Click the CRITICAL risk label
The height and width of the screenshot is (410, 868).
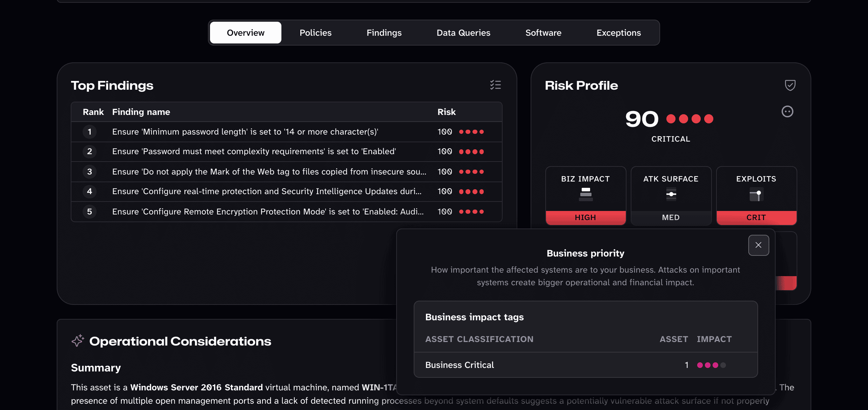coord(671,139)
